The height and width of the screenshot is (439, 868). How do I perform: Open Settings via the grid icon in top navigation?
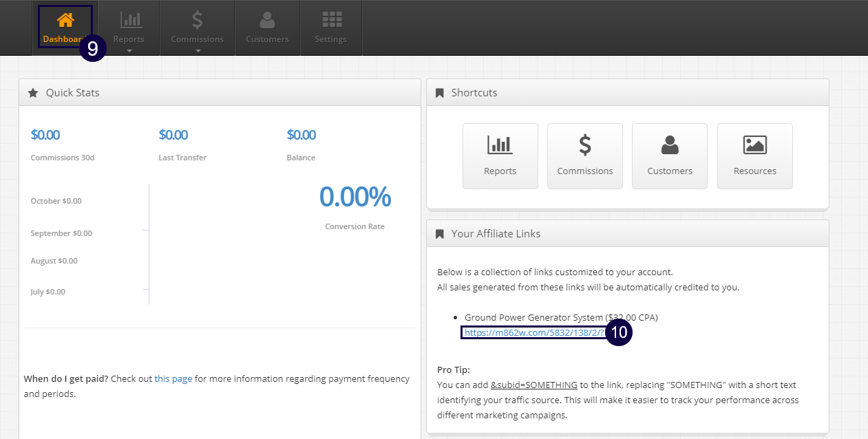pos(330,20)
